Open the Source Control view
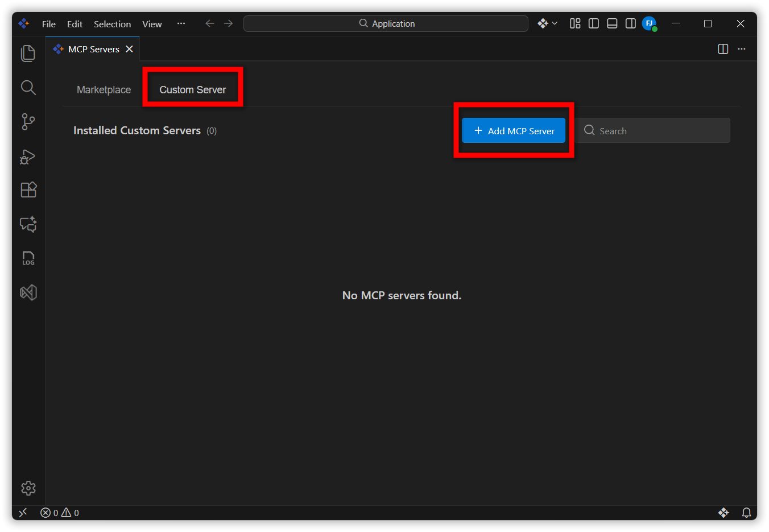769x532 pixels. (x=28, y=122)
